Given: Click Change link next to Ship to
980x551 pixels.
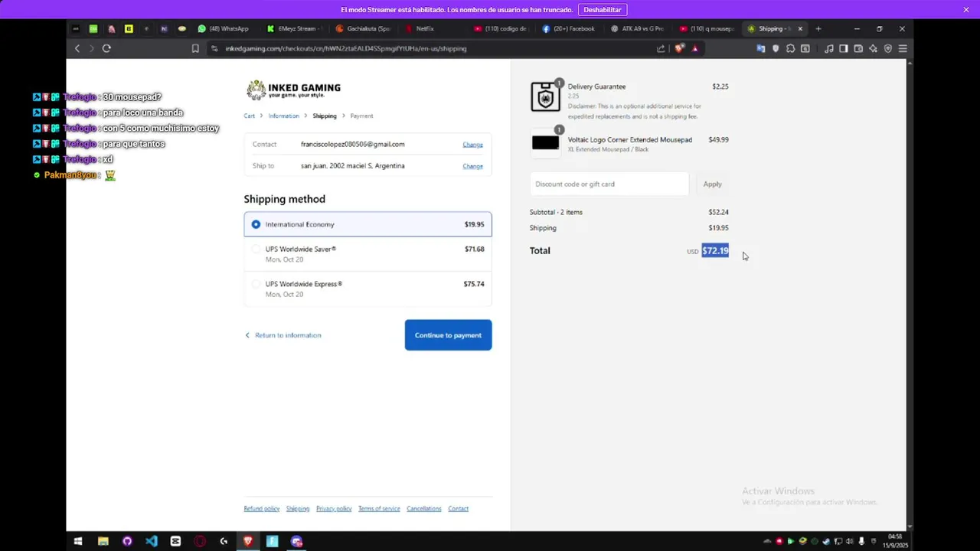Looking at the screenshot, I should coord(472,166).
